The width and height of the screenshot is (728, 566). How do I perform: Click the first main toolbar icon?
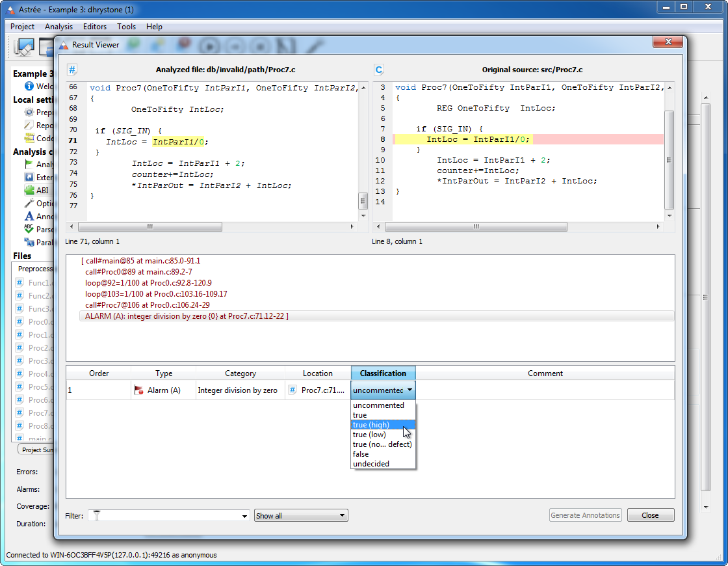[23, 46]
